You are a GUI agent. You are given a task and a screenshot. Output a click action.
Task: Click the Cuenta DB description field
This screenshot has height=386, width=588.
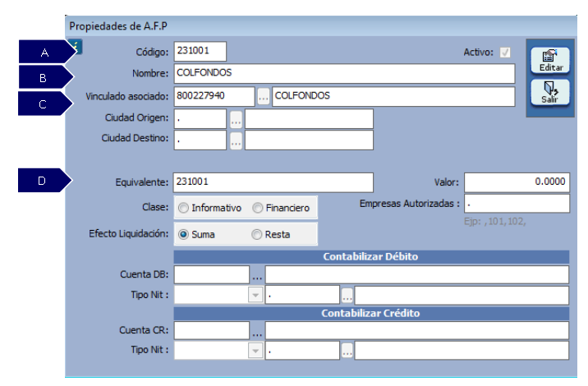417,274
